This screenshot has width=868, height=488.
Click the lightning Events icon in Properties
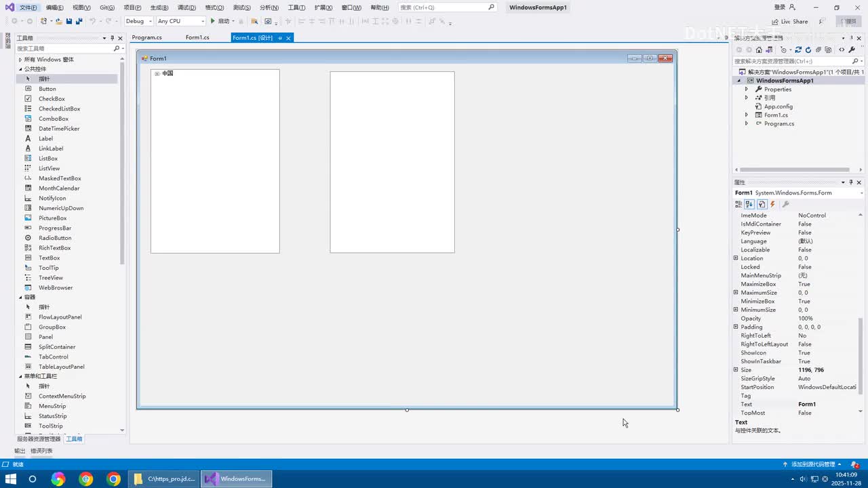coord(772,204)
